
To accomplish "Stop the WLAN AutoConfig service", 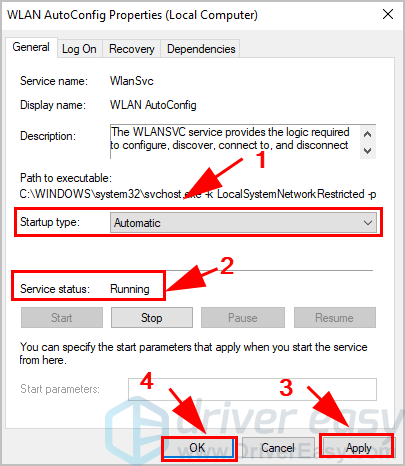I will tap(152, 318).
